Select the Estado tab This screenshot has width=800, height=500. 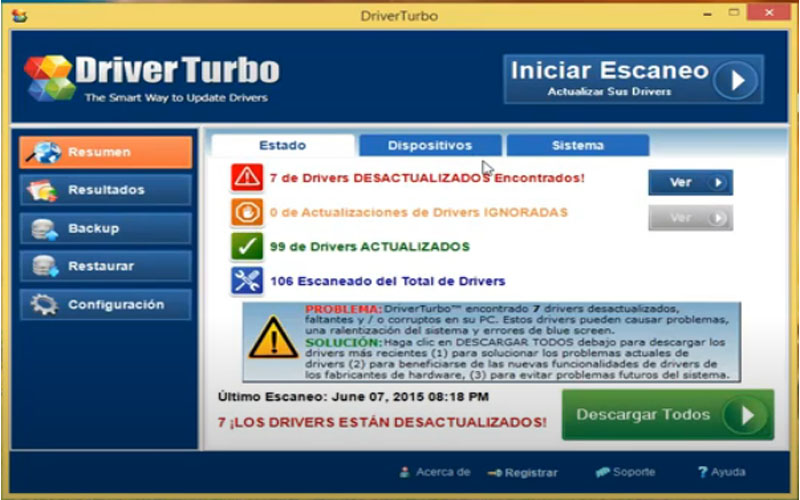point(283,145)
